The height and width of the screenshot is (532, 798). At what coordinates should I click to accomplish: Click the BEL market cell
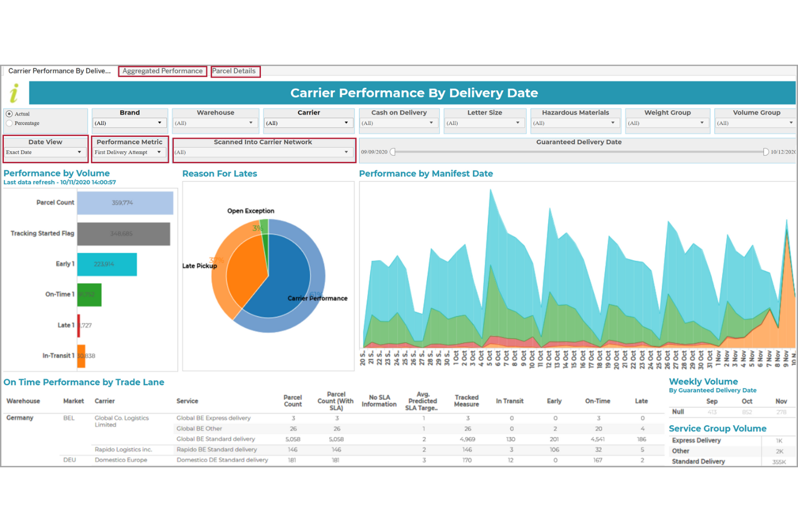[x=69, y=418]
